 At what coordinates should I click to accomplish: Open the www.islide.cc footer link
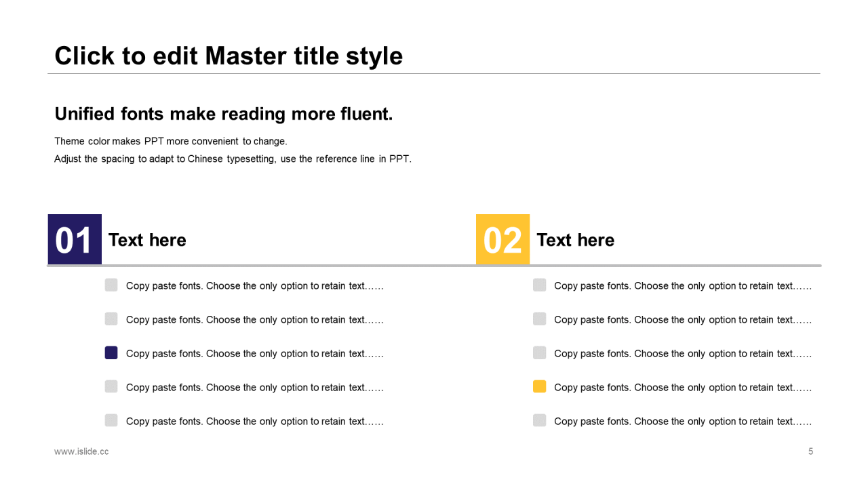(x=81, y=451)
